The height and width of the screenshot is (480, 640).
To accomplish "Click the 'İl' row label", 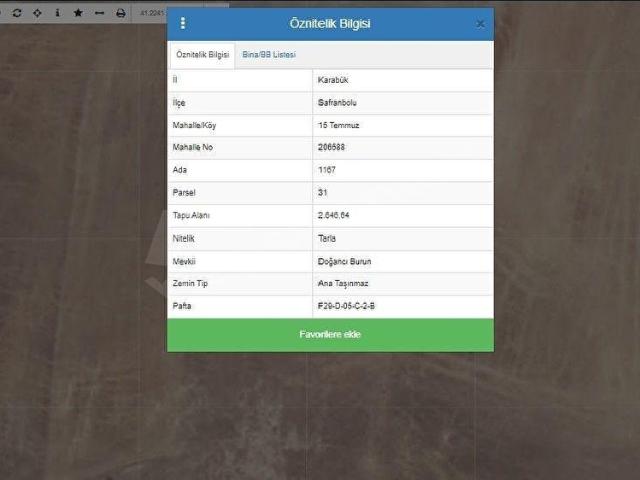I will click(x=175, y=80).
